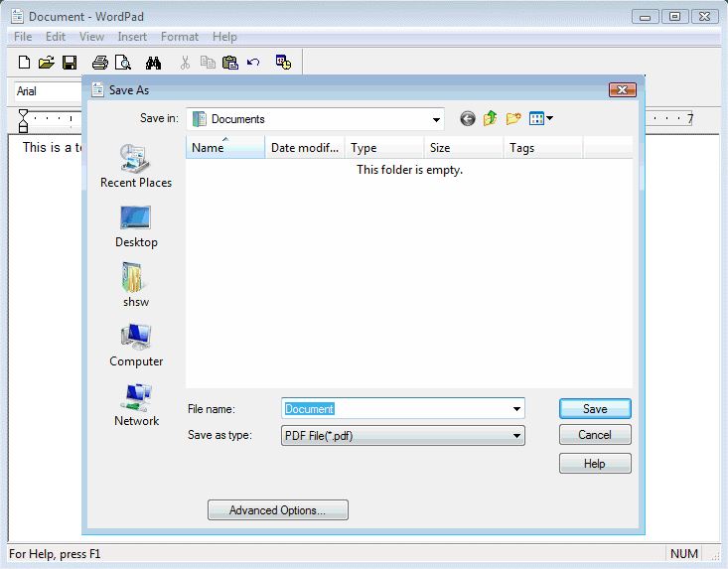Select Desktop in the places sidebar
Image resolution: width=728 pixels, height=569 pixels.
point(136,227)
